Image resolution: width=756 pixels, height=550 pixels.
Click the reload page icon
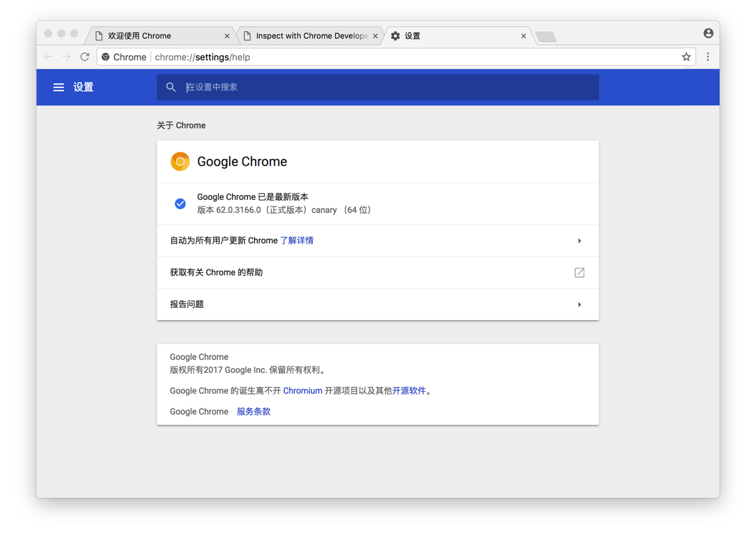coord(85,57)
